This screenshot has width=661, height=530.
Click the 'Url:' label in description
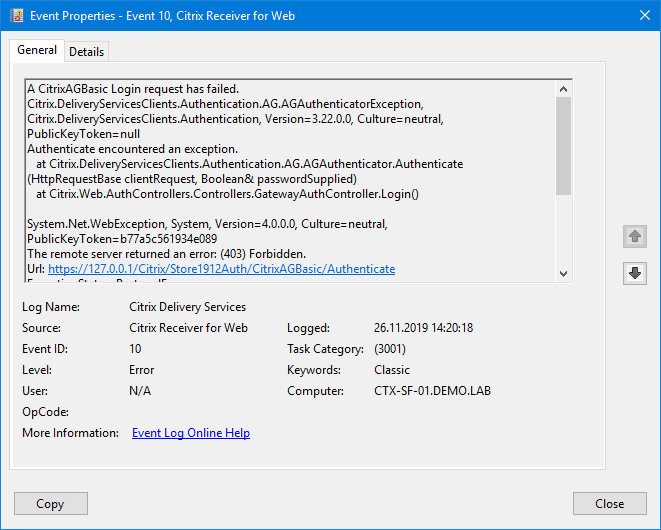coord(36,269)
